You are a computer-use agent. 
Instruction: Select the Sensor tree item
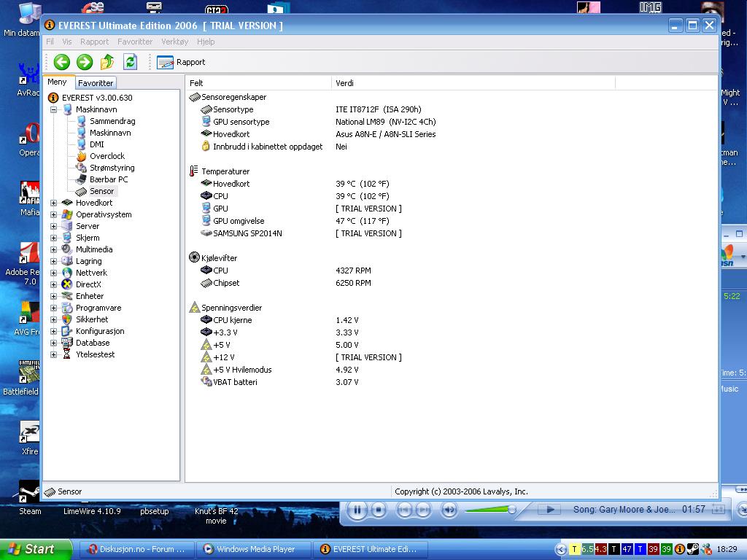coord(102,191)
